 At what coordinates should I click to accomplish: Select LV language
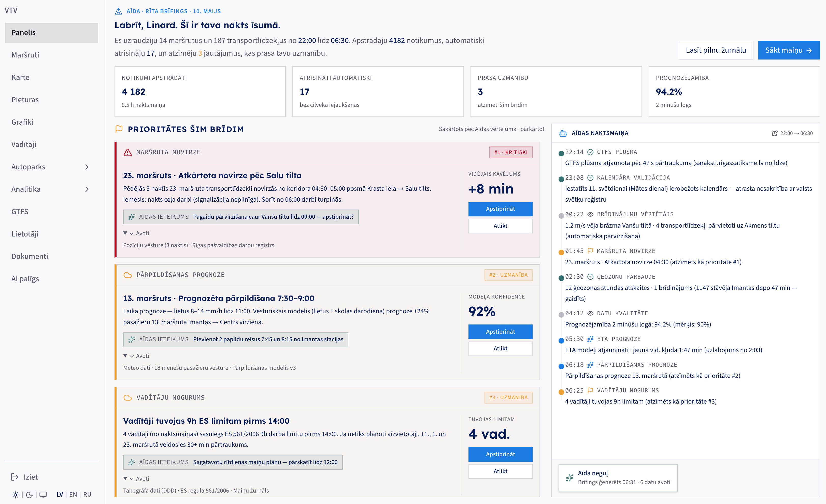60,495
